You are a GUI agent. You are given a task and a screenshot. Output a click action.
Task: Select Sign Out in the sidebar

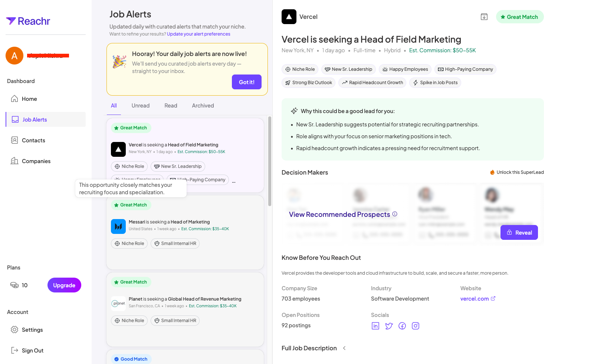tap(46, 350)
